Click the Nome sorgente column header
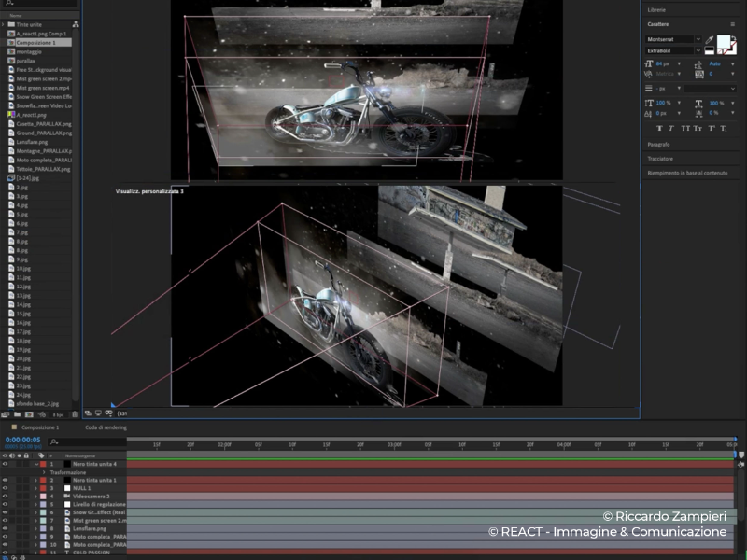 tap(80, 455)
